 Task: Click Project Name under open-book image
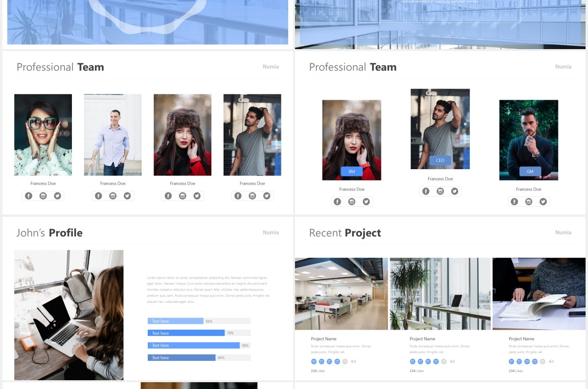521,339
